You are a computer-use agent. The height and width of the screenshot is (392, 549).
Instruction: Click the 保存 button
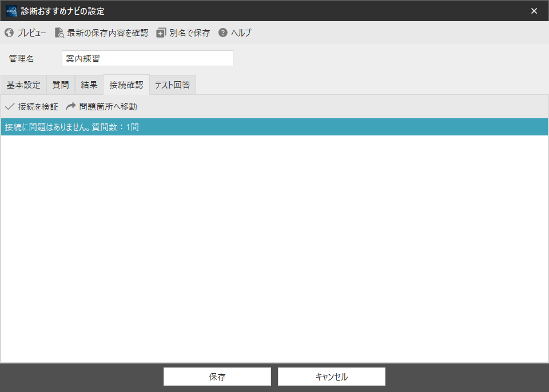(217, 377)
